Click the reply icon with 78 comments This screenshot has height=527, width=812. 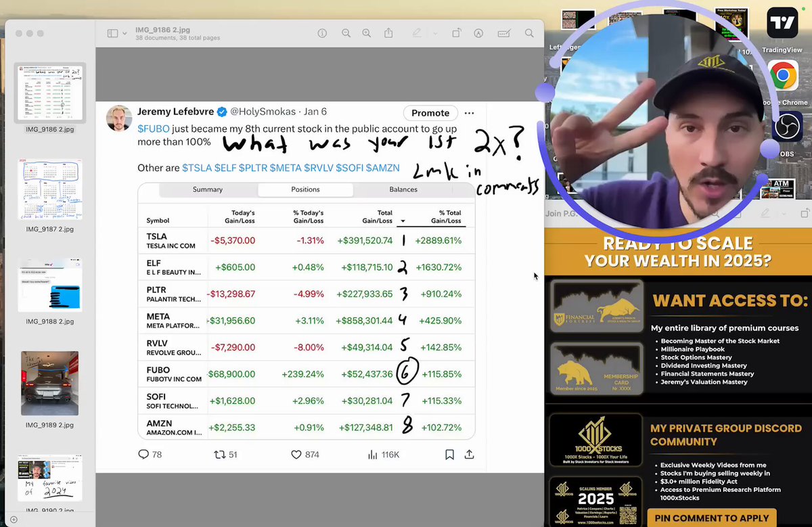(143, 455)
